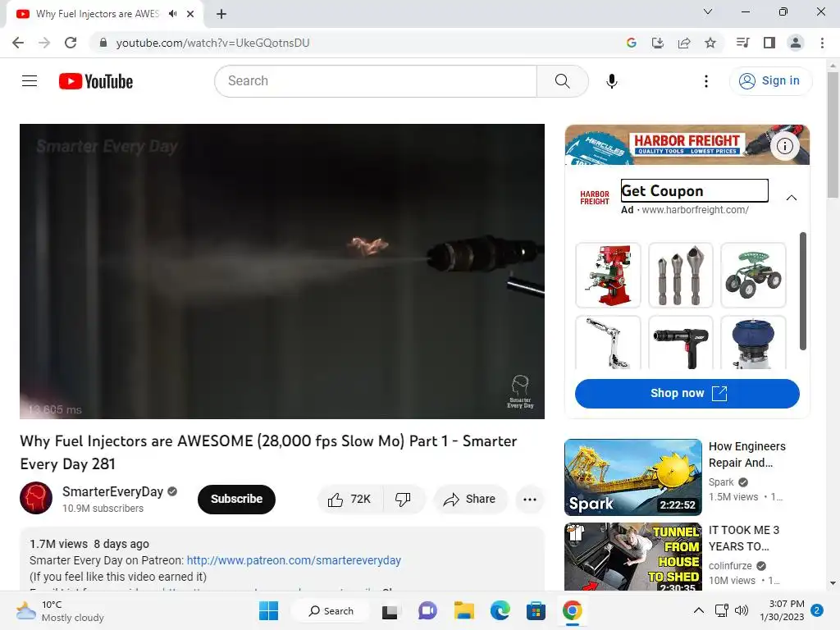840x630 pixels.
Task: Open Windows Start menu
Action: (x=268, y=610)
